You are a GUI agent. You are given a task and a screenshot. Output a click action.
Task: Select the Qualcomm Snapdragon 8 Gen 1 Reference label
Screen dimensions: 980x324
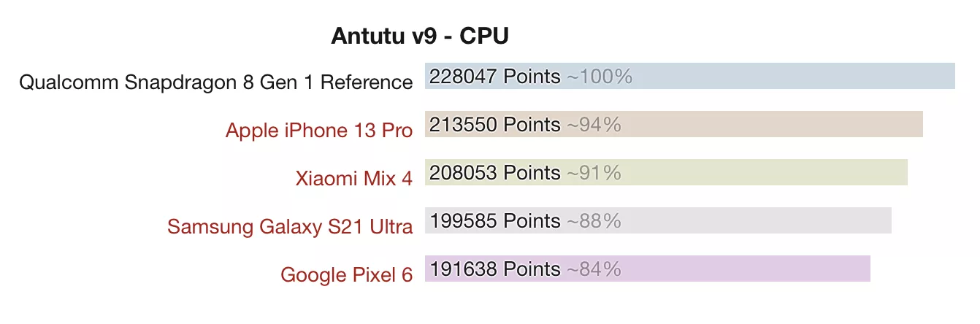pos(216,82)
